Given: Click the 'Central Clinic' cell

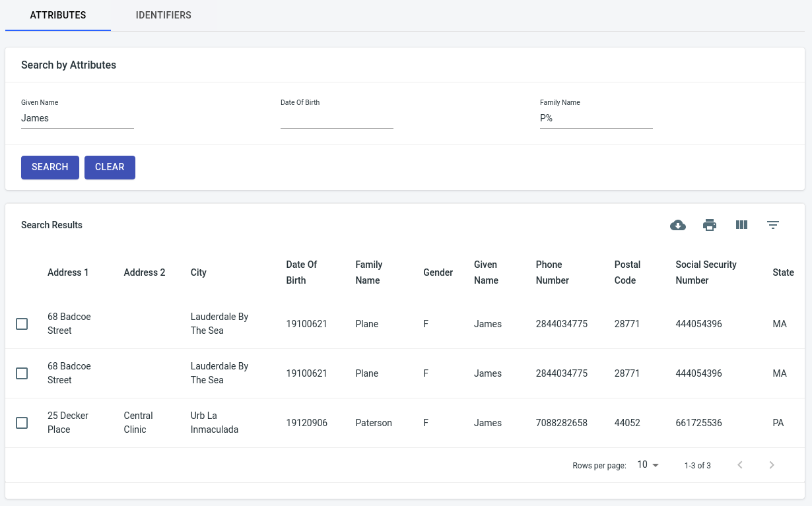Looking at the screenshot, I should coord(138,423).
